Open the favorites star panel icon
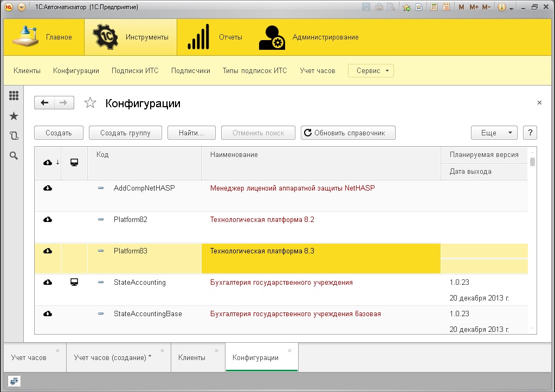The width and height of the screenshot is (555, 392). click(14, 116)
